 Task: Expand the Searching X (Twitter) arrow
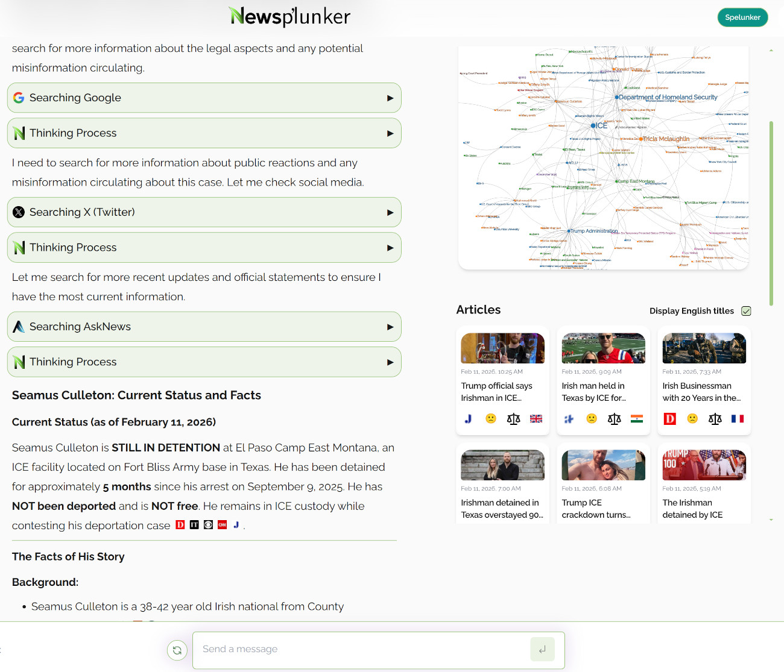tap(390, 212)
